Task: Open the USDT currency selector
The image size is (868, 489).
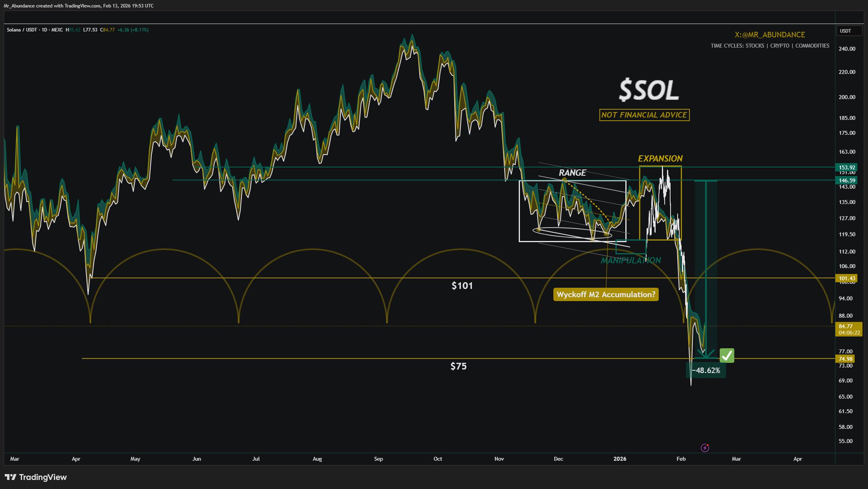Action: [x=849, y=31]
